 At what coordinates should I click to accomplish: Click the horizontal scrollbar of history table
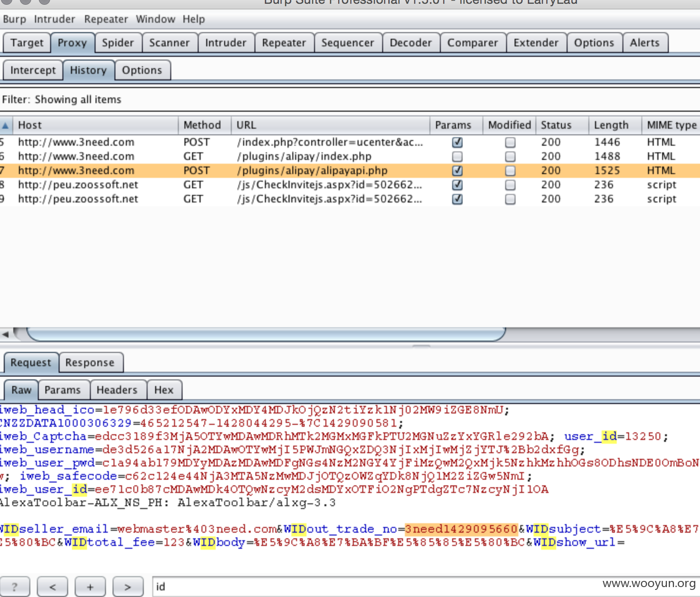[266, 334]
